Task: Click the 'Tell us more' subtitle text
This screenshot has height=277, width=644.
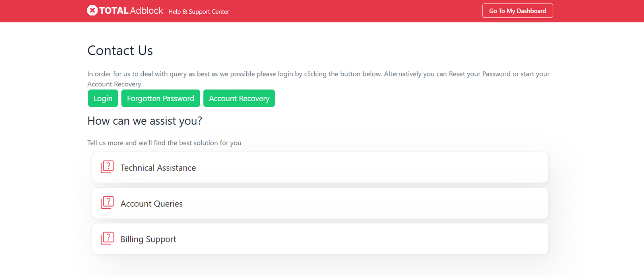Action: click(164, 143)
